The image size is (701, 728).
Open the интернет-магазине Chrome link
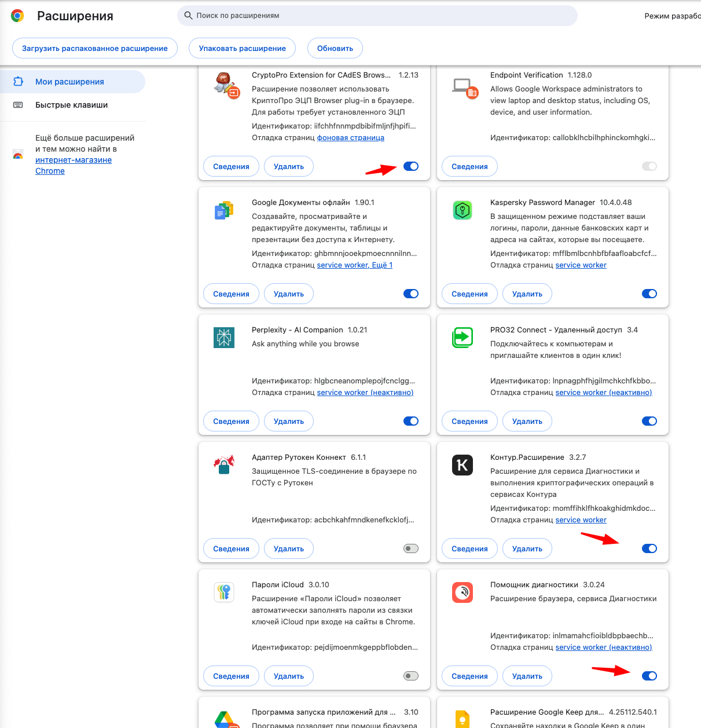pos(74,165)
